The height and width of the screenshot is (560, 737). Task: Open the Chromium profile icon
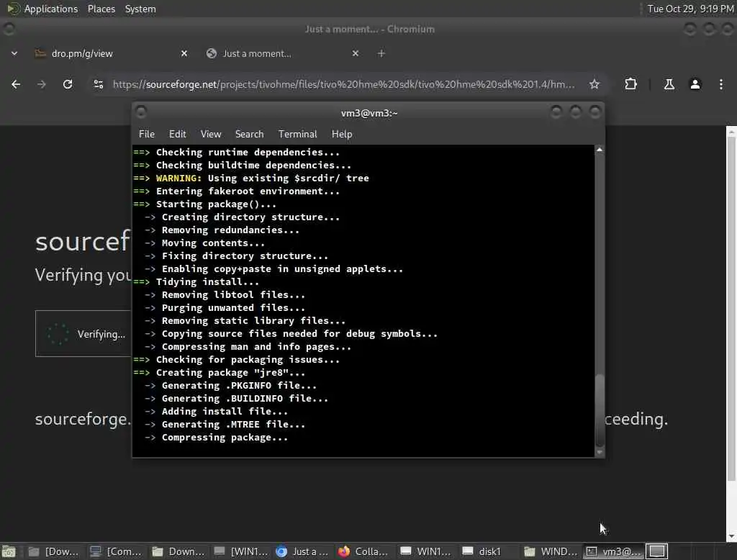coord(695,84)
